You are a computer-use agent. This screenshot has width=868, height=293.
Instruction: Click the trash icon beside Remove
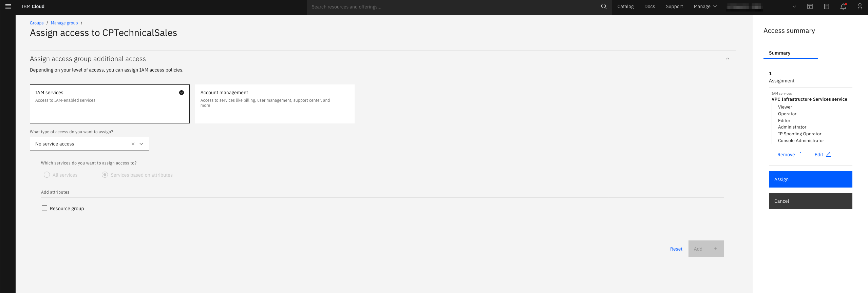[x=800, y=155]
